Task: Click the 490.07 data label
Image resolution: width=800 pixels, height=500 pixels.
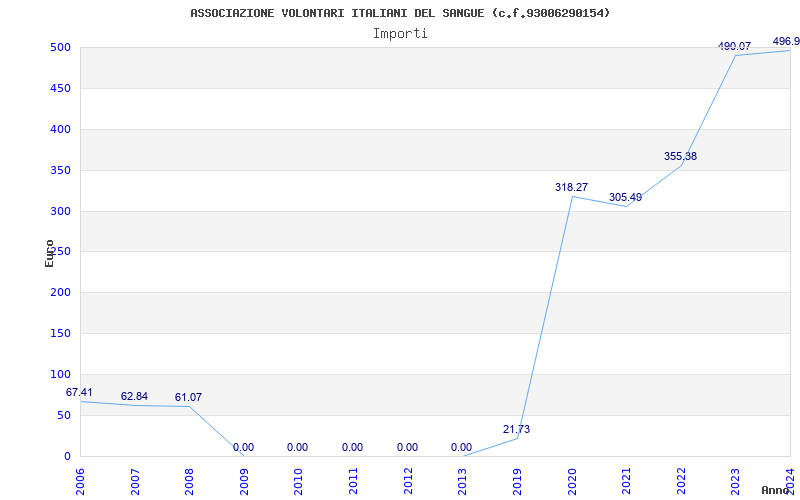Action: (734, 46)
